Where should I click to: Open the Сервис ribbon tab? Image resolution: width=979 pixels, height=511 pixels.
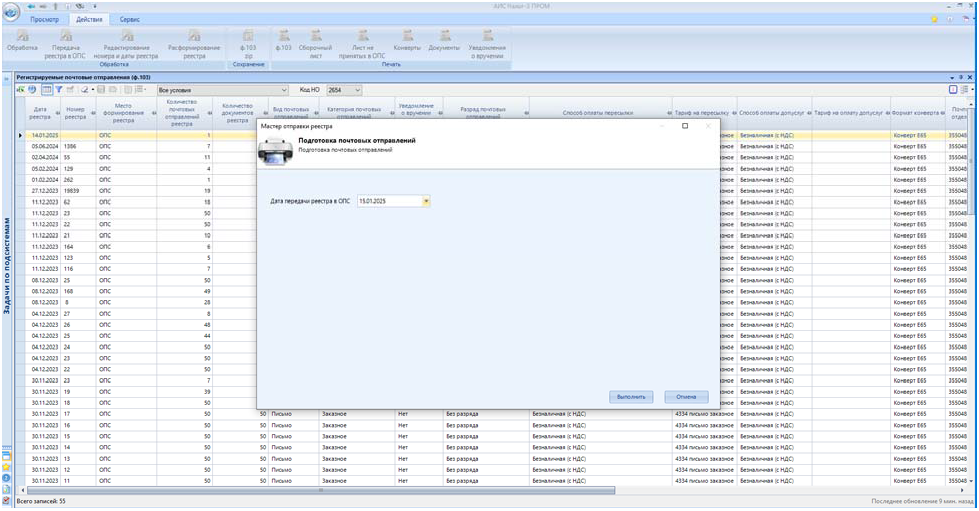(130, 19)
